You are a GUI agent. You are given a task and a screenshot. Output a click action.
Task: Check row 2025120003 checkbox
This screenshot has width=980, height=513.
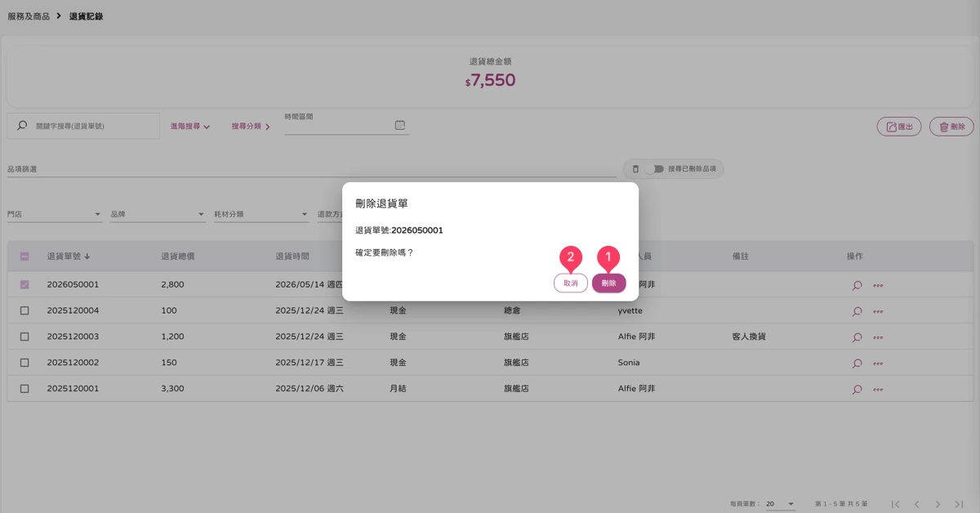(24, 337)
